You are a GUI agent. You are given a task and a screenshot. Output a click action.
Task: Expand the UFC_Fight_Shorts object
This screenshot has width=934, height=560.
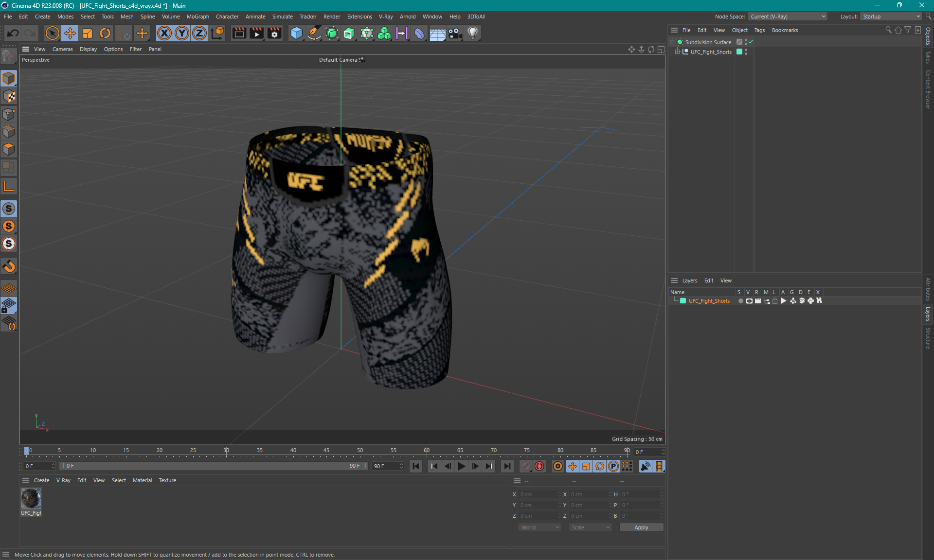(x=677, y=52)
